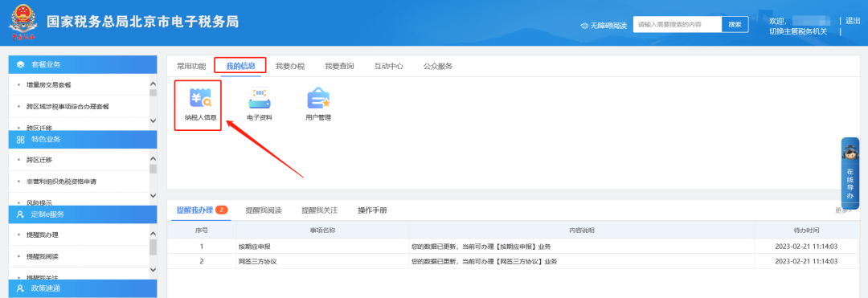Viewport: 868px width, 298px height.
Task: Open the 在线导办 assistant widget
Action: pyautogui.click(x=850, y=173)
